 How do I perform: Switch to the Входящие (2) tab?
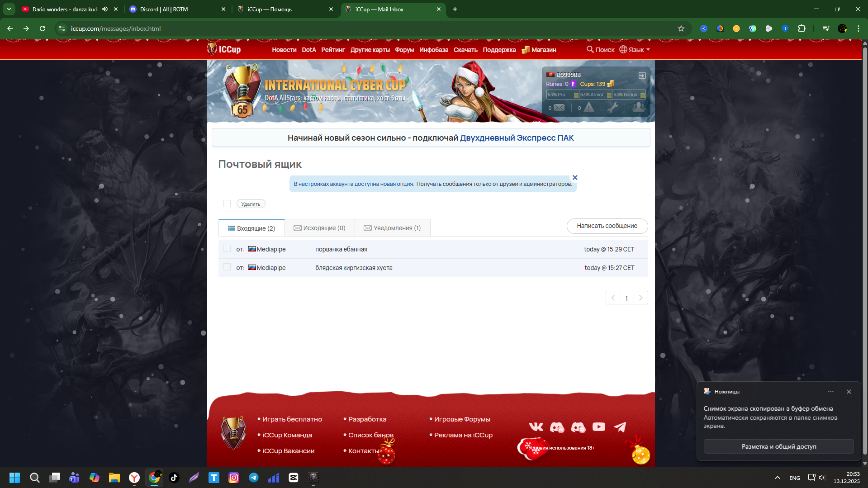(251, 228)
